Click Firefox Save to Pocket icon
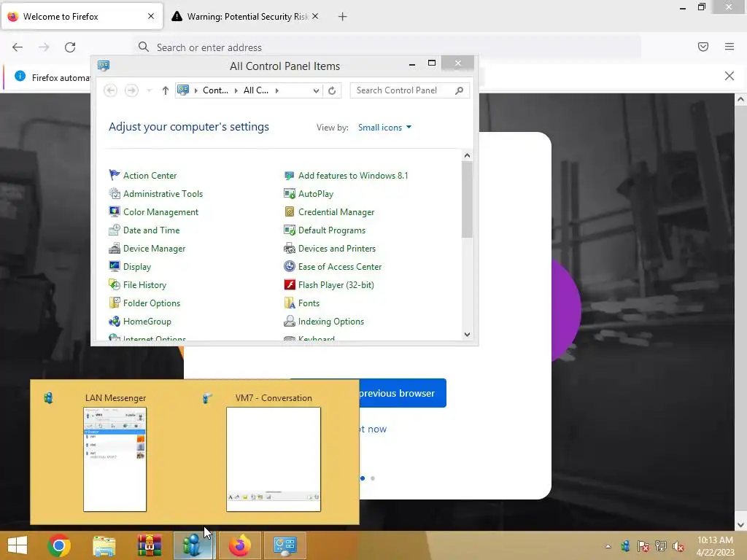 pos(703,47)
